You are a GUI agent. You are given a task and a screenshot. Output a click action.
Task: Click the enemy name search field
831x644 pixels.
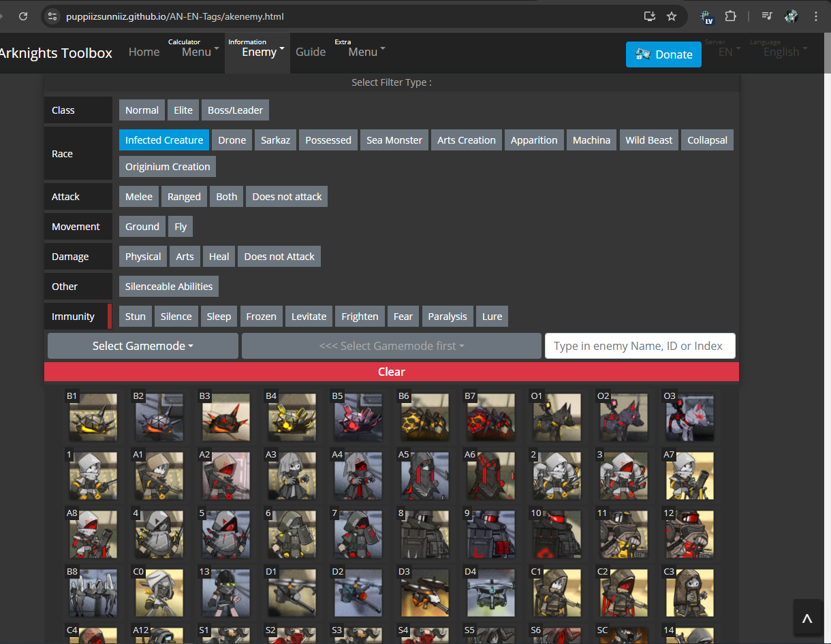coord(640,346)
